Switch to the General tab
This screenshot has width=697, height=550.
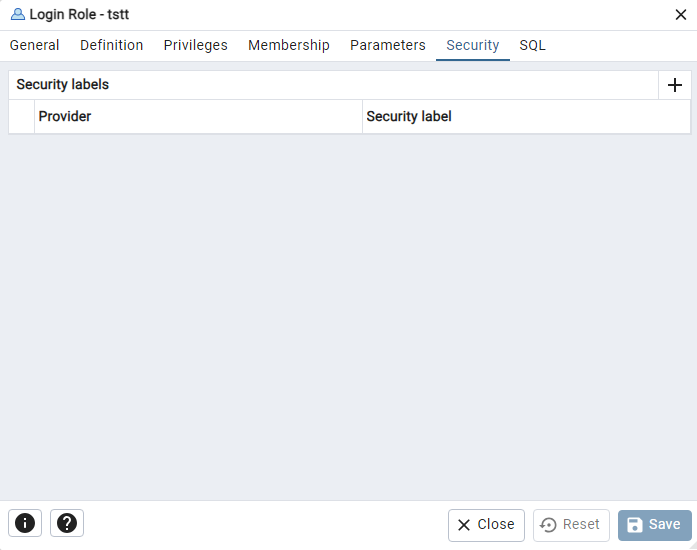(x=34, y=45)
